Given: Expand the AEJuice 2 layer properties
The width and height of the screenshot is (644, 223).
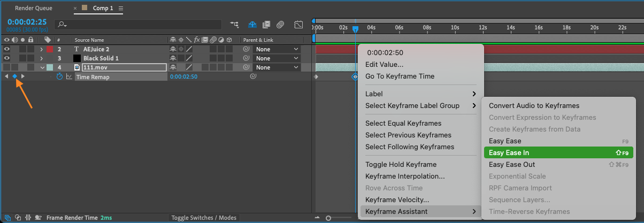Looking at the screenshot, I should pyautogui.click(x=42, y=49).
